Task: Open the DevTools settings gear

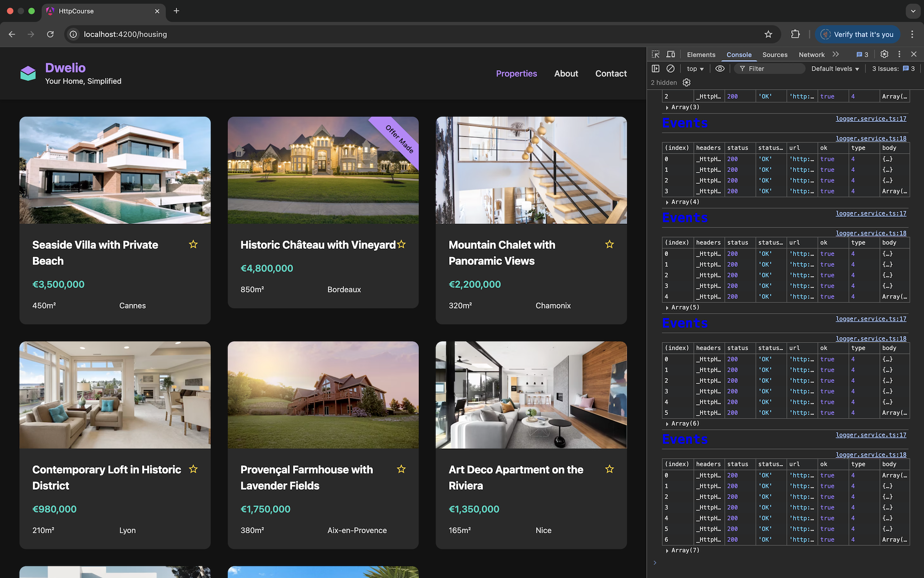Action: click(884, 54)
